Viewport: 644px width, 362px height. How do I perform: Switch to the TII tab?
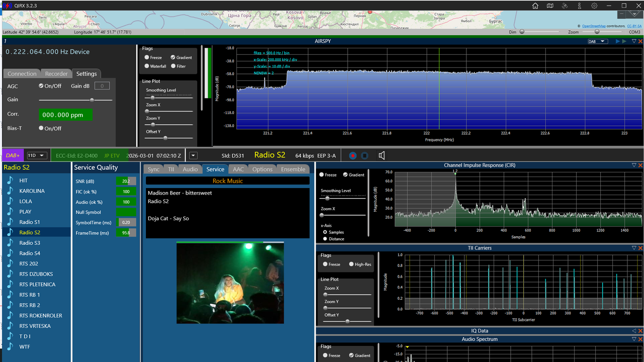pyautogui.click(x=171, y=169)
